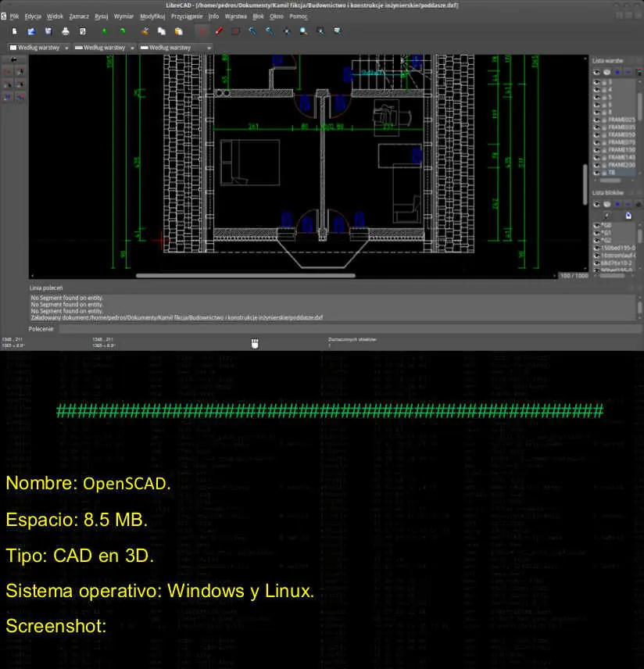Toggle visibility eye of layer FRAME100
Viewport: 644px width, 669px height.
click(x=596, y=150)
